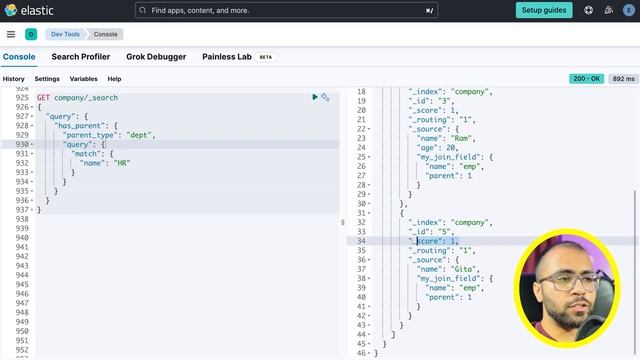Fold _source block at output line 36

(x=369, y=260)
